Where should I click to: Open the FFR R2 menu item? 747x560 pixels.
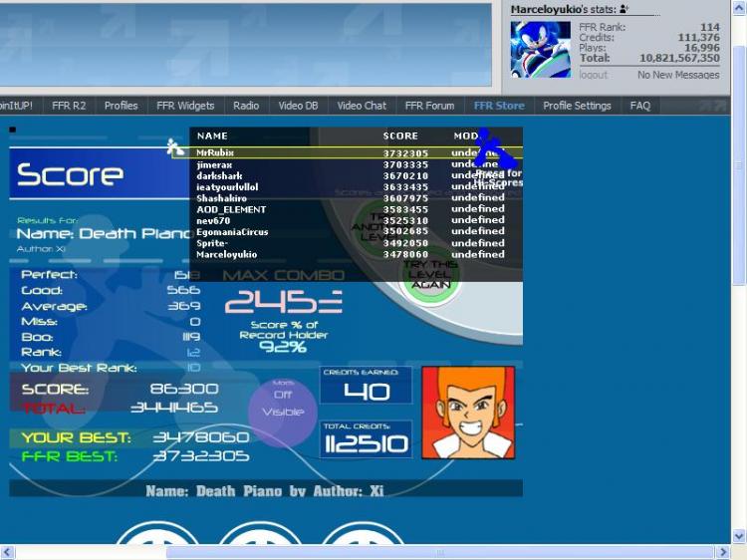coord(69,106)
